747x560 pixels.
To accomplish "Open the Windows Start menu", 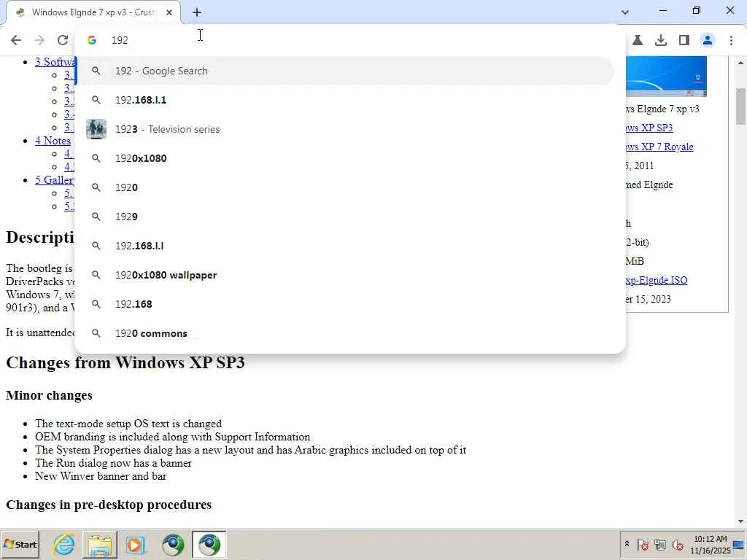I will coord(20,544).
